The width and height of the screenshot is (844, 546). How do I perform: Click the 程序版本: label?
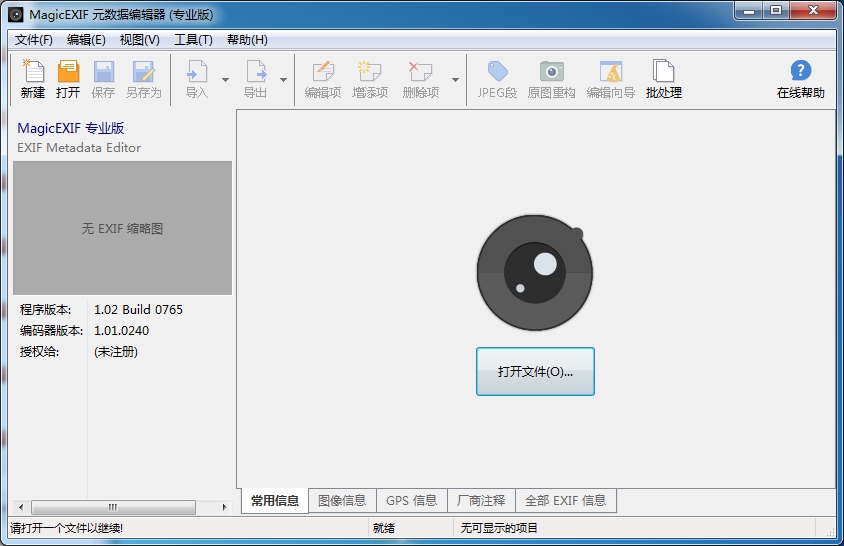pyautogui.click(x=45, y=310)
